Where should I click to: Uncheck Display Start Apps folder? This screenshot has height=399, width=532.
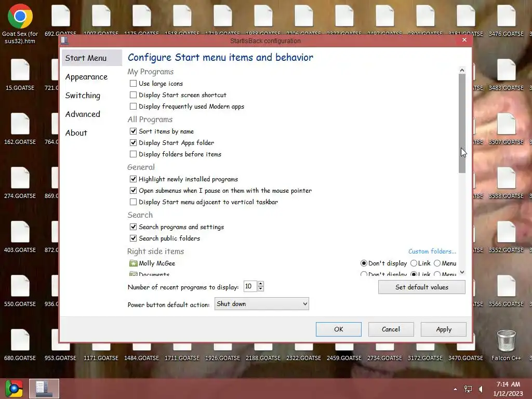(134, 143)
